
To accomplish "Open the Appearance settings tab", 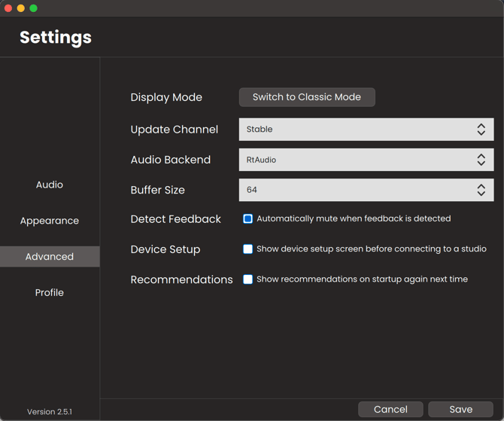I will tap(50, 221).
